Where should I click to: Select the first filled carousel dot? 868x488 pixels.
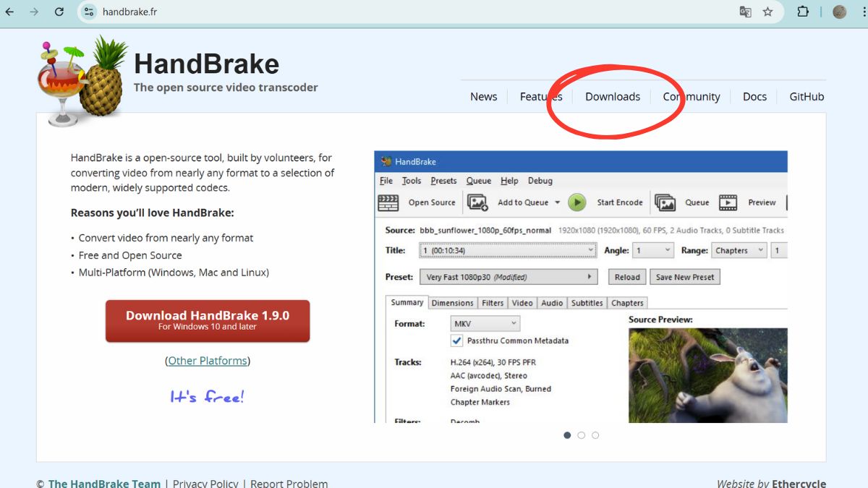tap(567, 435)
